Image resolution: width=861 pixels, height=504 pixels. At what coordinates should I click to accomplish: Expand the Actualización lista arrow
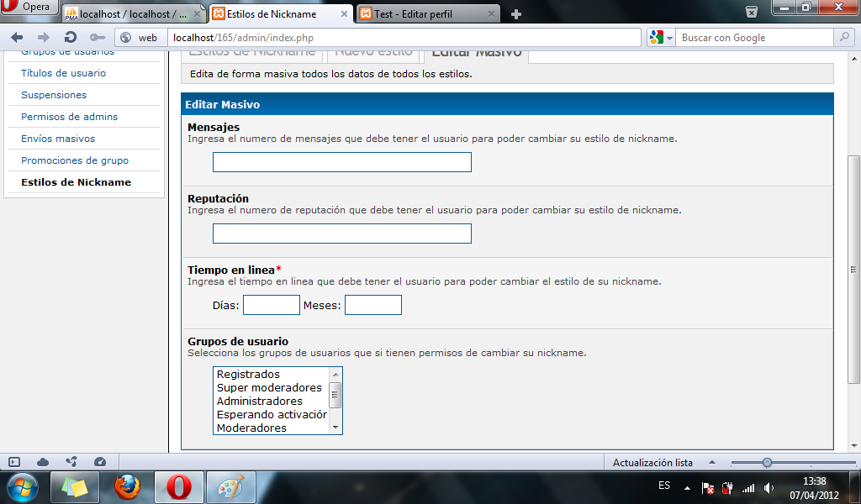coord(712,462)
